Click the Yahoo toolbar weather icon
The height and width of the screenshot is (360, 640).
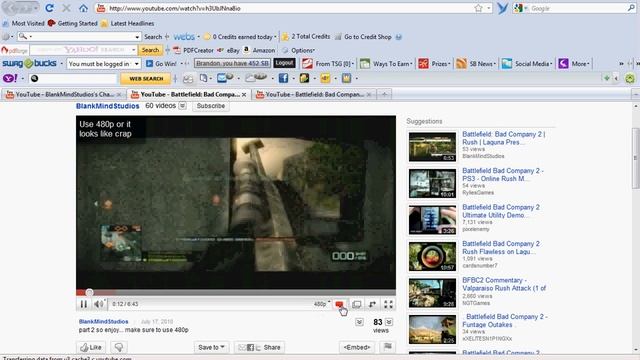pyautogui.click(x=257, y=78)
